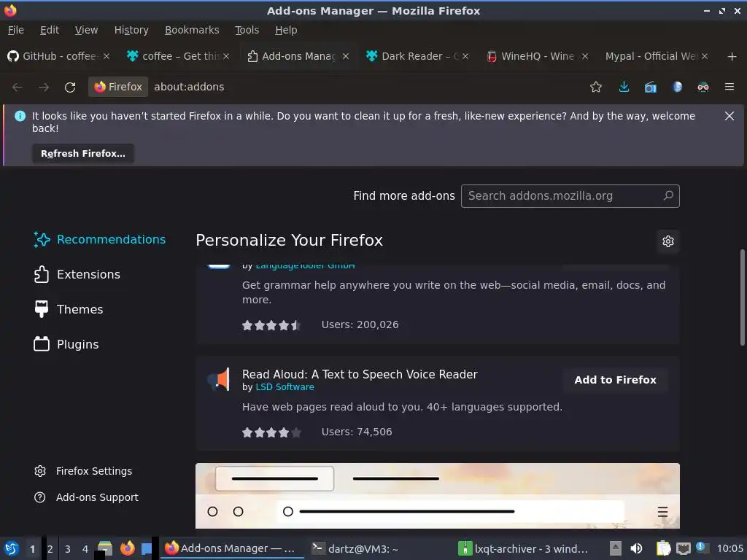
Task: Click the info icon in notification bar
Action: (20, 116)
